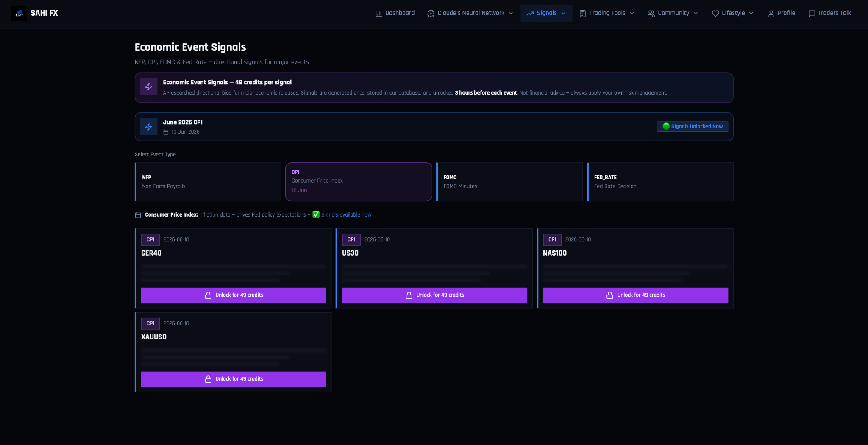The image size is (868, 445).
Task: Click the lock icon on NAS100 unlock button
Action: click(x=610, y=295)
